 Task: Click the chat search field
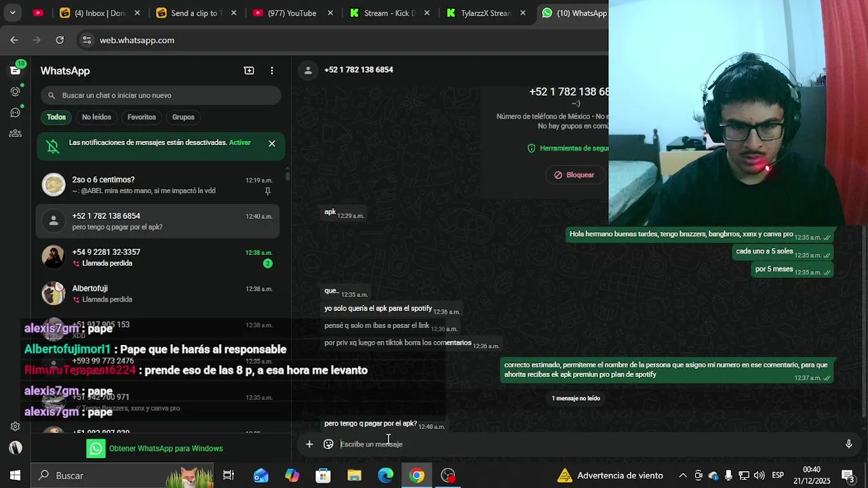coord(161,96)
